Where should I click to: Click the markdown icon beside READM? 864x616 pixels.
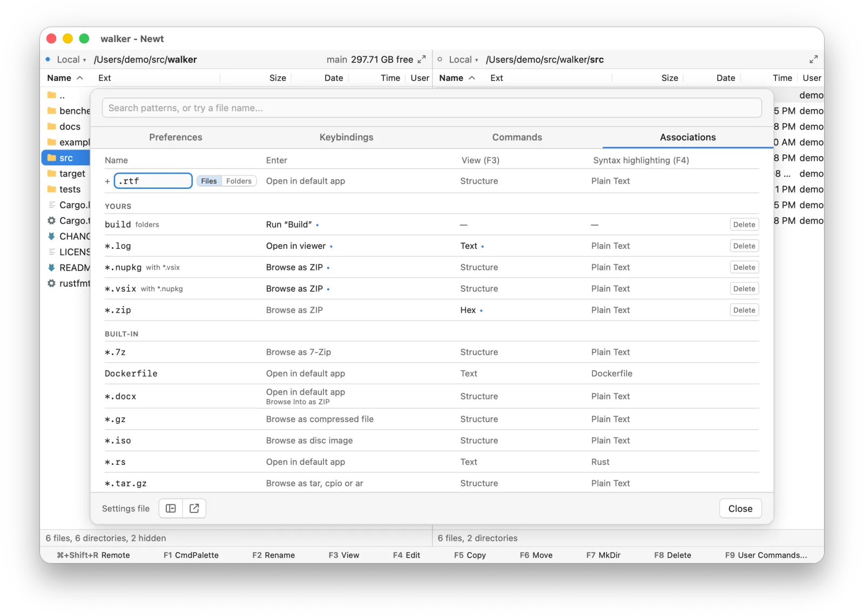(52, 267)
